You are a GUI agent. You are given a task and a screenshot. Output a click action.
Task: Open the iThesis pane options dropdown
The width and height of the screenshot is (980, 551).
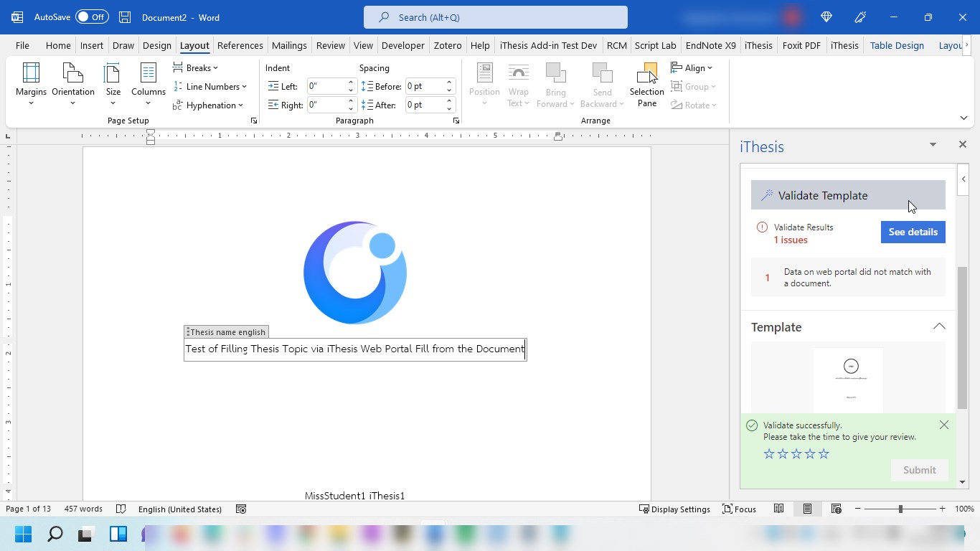tap(933, 145)
